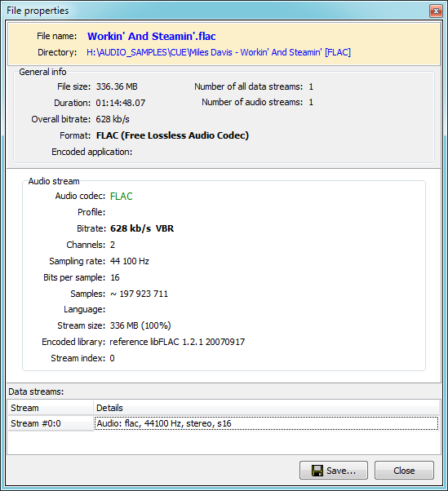Screen dimensions: 448x491
Task: Close the File properties window via X
Action: 436,11
